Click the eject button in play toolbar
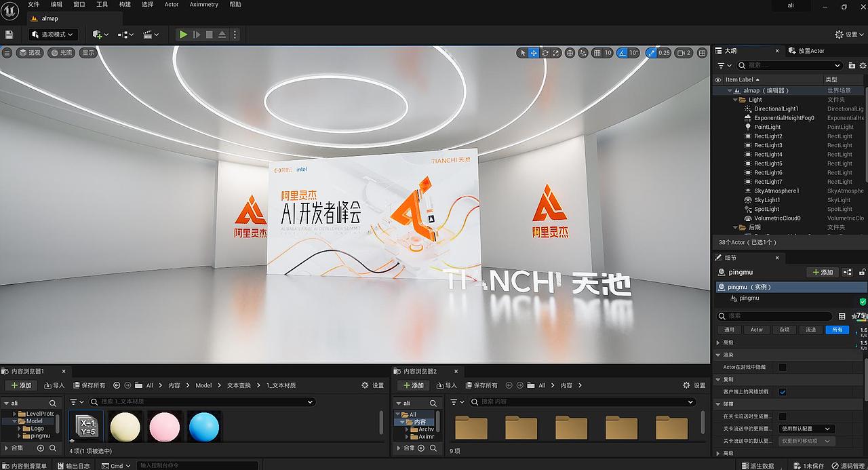 coord(222,34)
